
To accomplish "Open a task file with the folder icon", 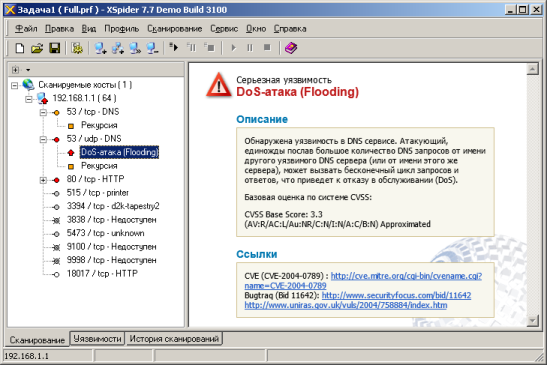I will (37, 48).
